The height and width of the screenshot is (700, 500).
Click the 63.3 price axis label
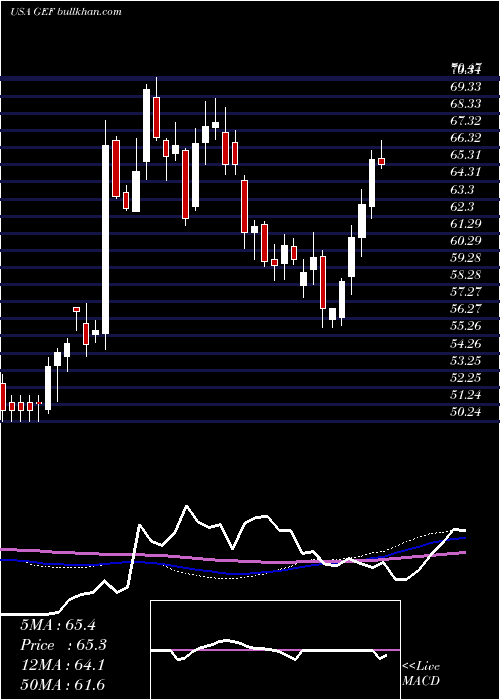[x=462, y=190]
